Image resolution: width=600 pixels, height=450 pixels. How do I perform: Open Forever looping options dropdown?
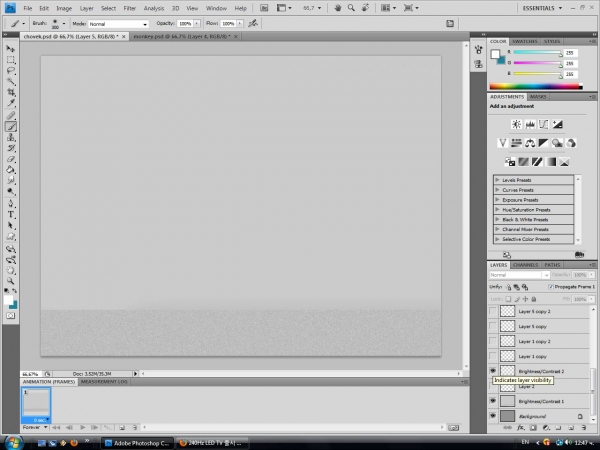[35, 427]
